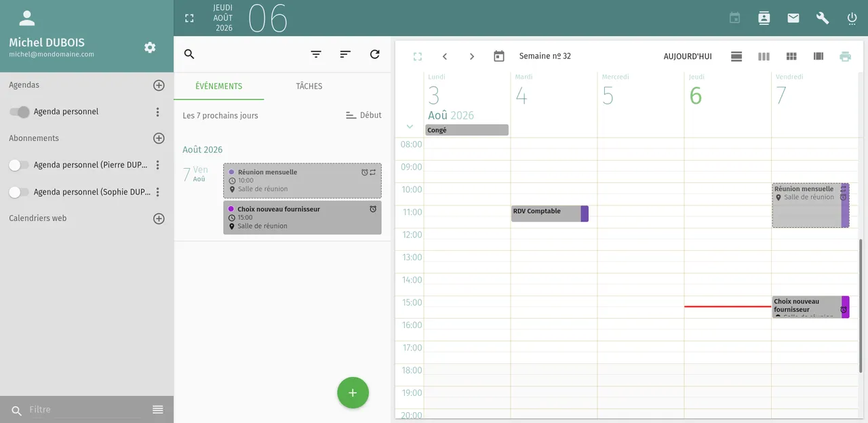Open Réunion mensuelle in the events list
This screenshot has height=423, width=868.
coord(302,180)
